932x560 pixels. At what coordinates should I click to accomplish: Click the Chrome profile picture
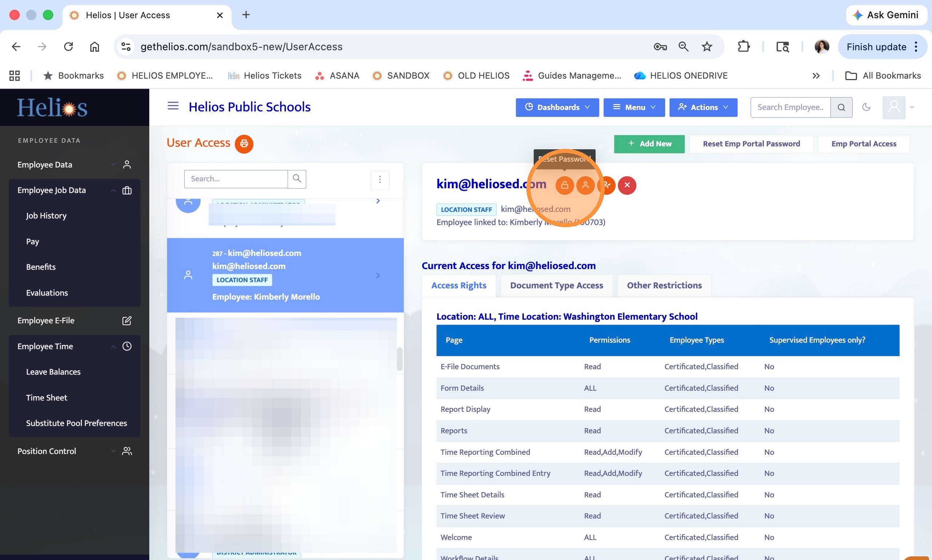point(821,47)
